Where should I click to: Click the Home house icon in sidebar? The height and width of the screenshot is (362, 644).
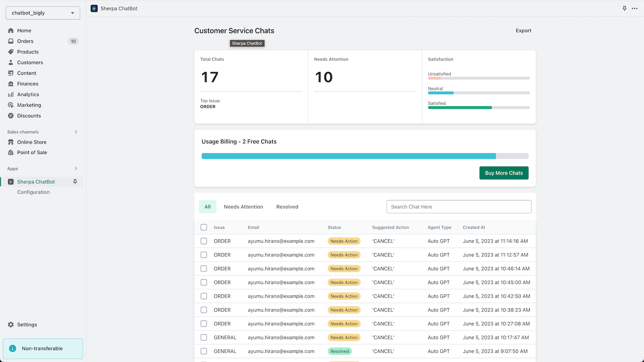11,31
